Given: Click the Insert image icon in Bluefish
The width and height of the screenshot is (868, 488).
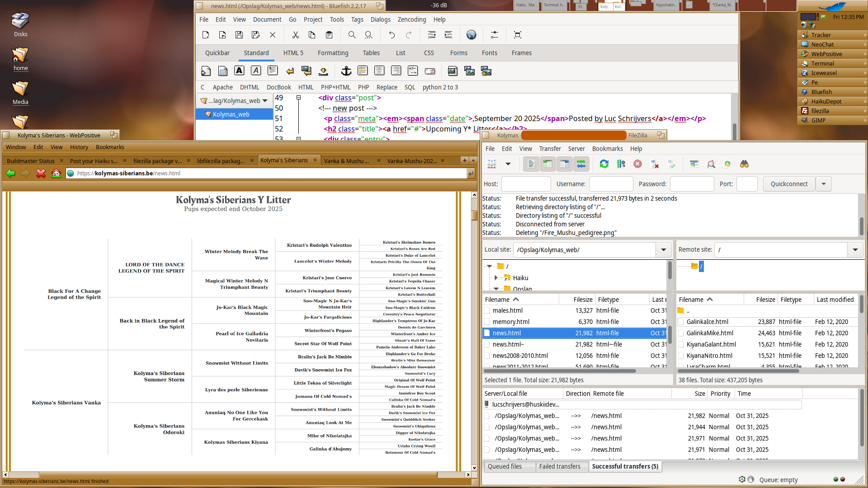Looking at the screenshot, I should point(453,70).
